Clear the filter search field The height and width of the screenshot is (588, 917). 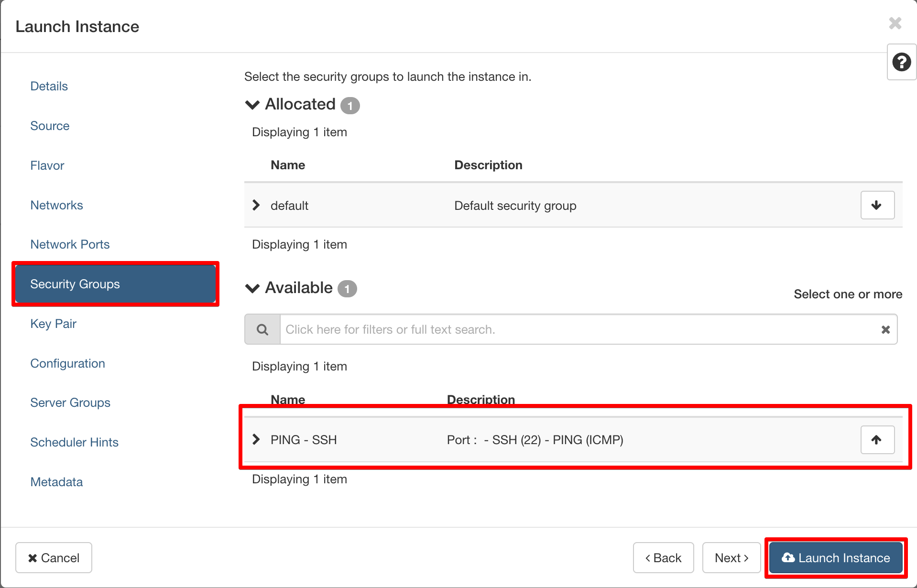click(x=885, y=329)
